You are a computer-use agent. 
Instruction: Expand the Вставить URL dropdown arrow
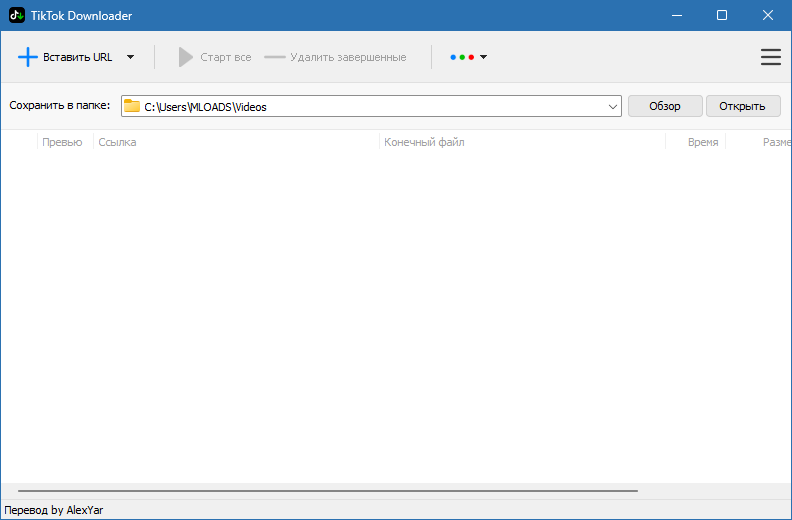(130, 57)
